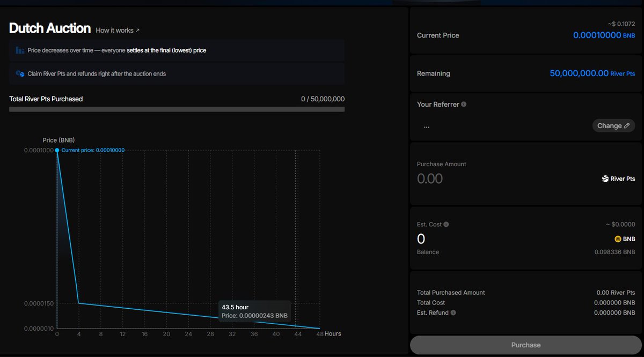Screen dimensions: 644x357
Task: Click the "0.00 River Pts" total purchased value
Action: click(x=616, y=293)
